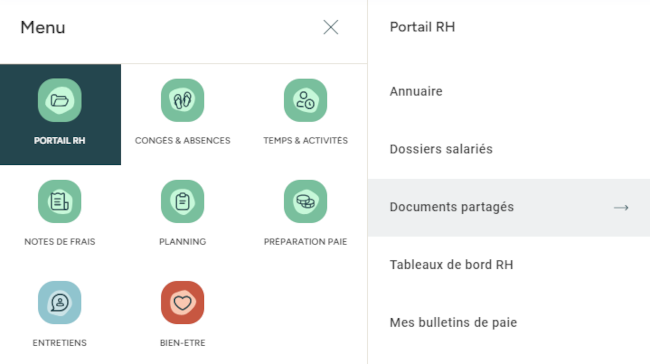Click the Portail RH submenu heading
This screenshot has width=650, height=364.
coord(422,27)
